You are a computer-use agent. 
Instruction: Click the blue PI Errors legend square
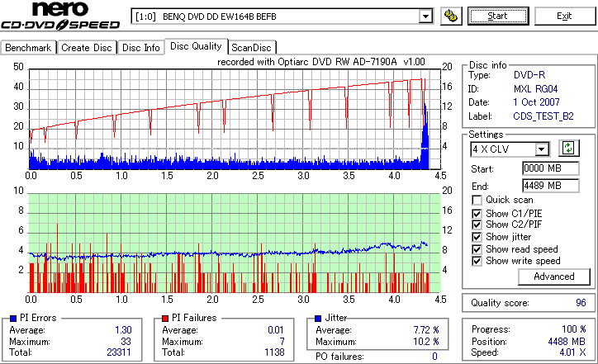pyautogui.click(x=13, y=318)
